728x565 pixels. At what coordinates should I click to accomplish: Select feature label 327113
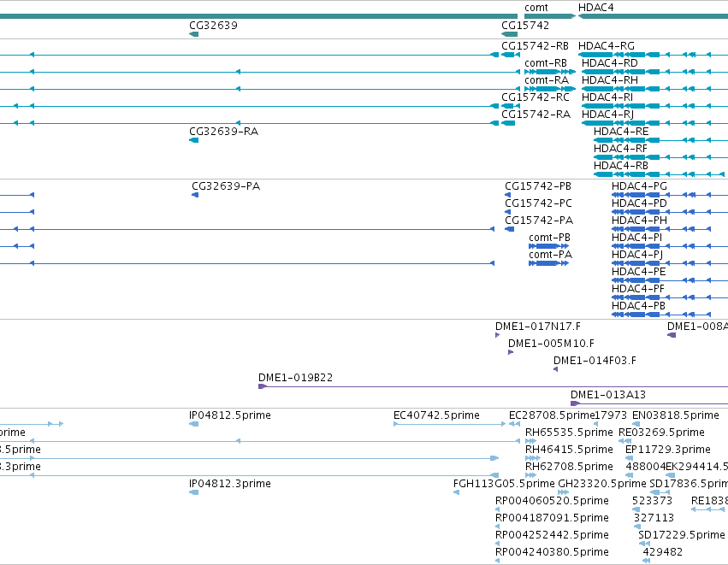pyautogui.click(x=654, y=519)
